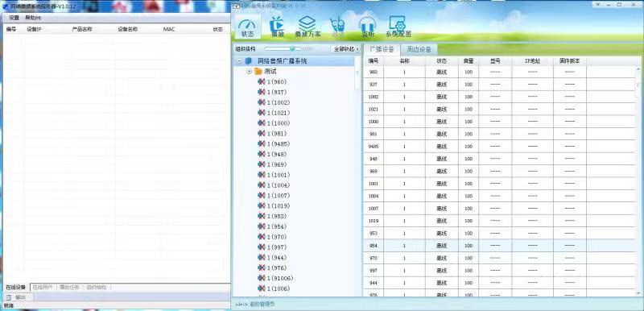This screenshot has height=311, width=644.
Task: Click 产品名称 column header in server window
Action: [82, 29]
